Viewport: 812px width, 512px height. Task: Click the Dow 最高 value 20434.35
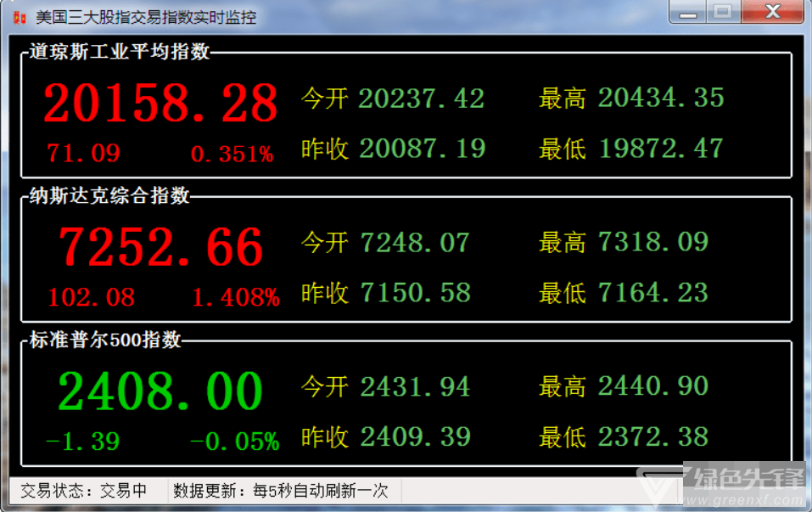pyautogui.click(x=661, y=98)
